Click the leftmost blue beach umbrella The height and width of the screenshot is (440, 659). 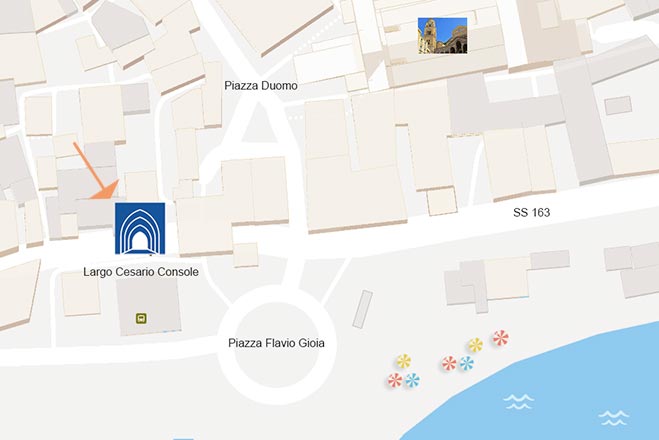point(412,380)
